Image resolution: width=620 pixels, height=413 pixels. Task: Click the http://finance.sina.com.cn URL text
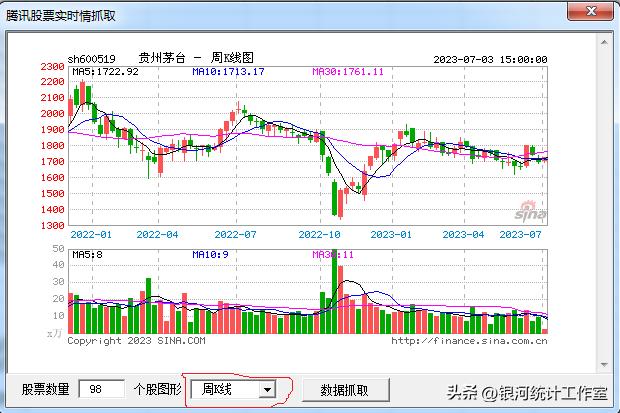(469, 341)
